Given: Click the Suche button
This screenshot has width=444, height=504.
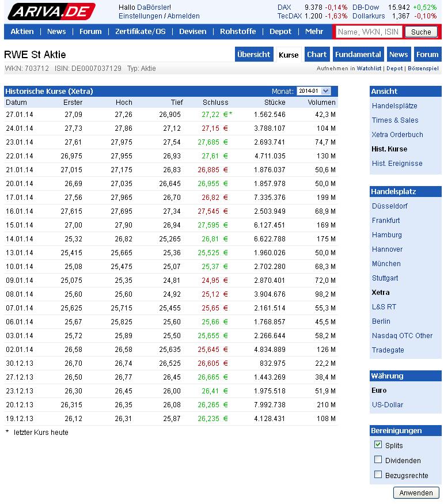Looking at the screenshot, I should click(x=420, y=32).
